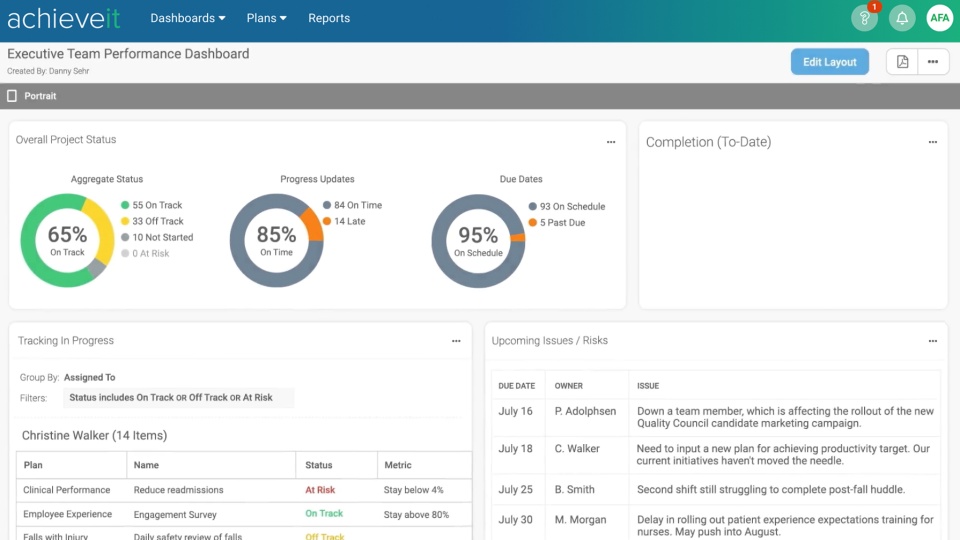Open Upcoming Issues / Risks widget options menu

click(x=932, y=341)
